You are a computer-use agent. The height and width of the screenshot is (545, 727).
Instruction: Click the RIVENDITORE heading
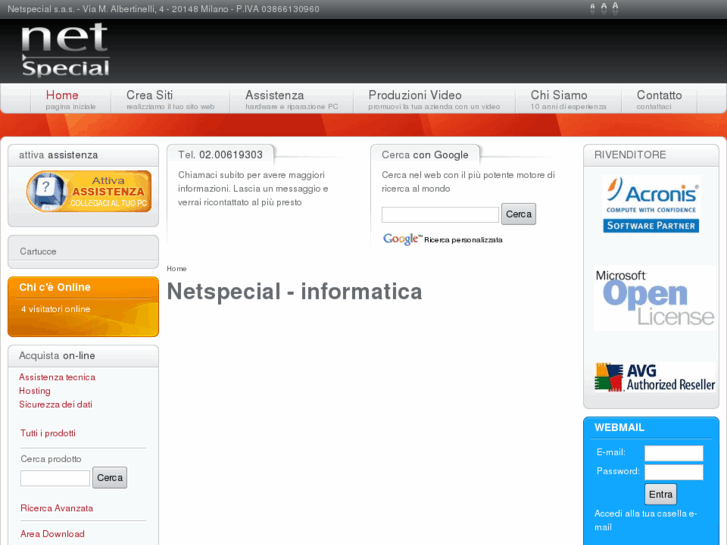[630, 155]
